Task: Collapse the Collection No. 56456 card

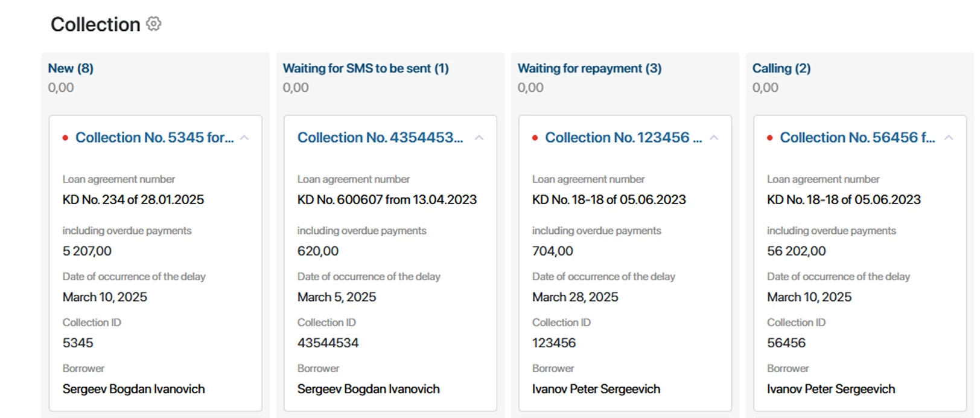Action: pos(949,138)
